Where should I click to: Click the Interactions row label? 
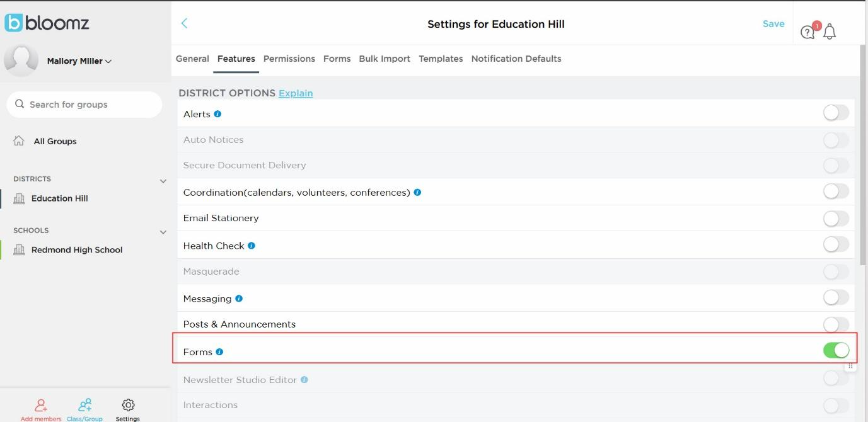click(211, 405)
